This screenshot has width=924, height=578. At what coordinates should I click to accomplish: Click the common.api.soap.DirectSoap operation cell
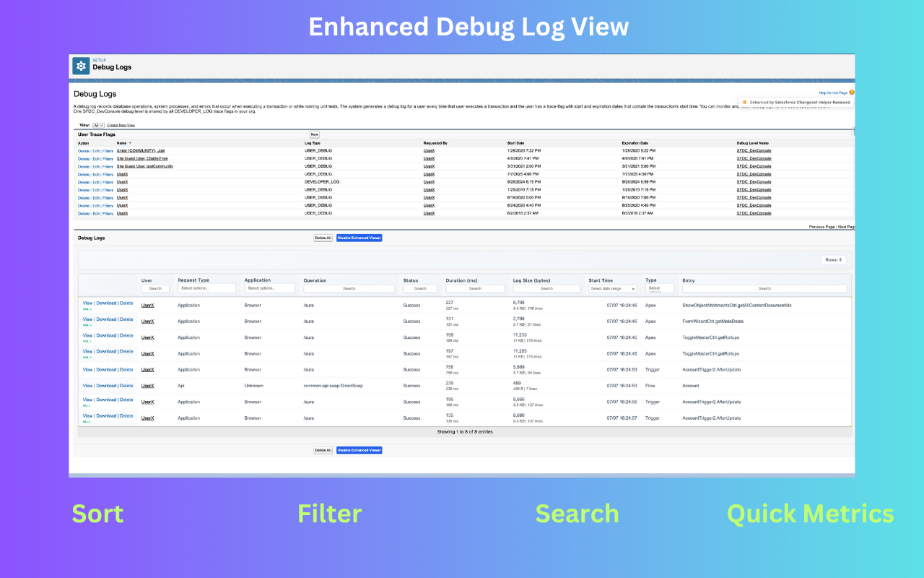coord(334,386)
